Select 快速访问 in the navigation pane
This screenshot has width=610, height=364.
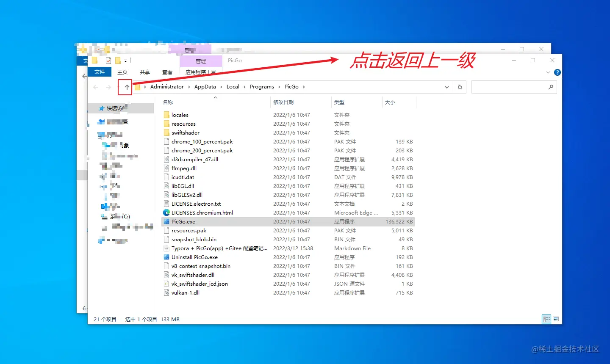coord(121,108)
